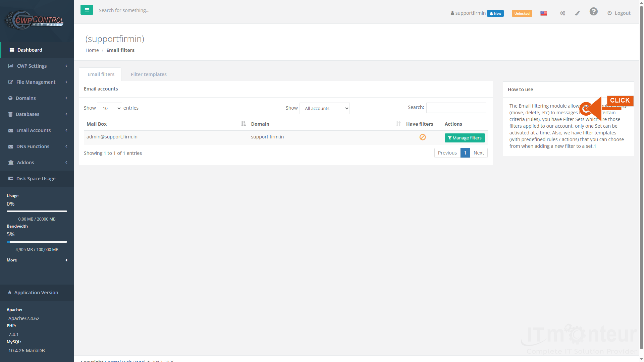Click the Application Version droplet icon
This screenshot has width=644, height=362.
[10, 293]
